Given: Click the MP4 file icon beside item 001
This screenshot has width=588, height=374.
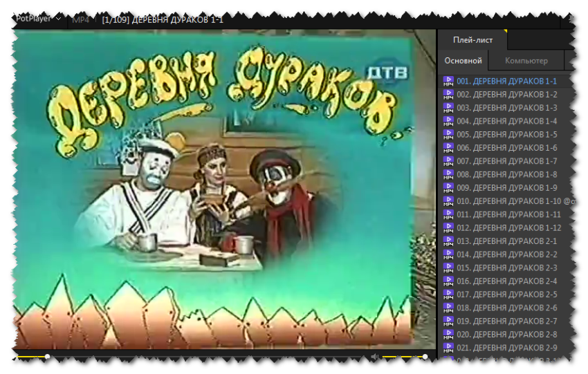Looking at the screenshot, I should [448, 82].
